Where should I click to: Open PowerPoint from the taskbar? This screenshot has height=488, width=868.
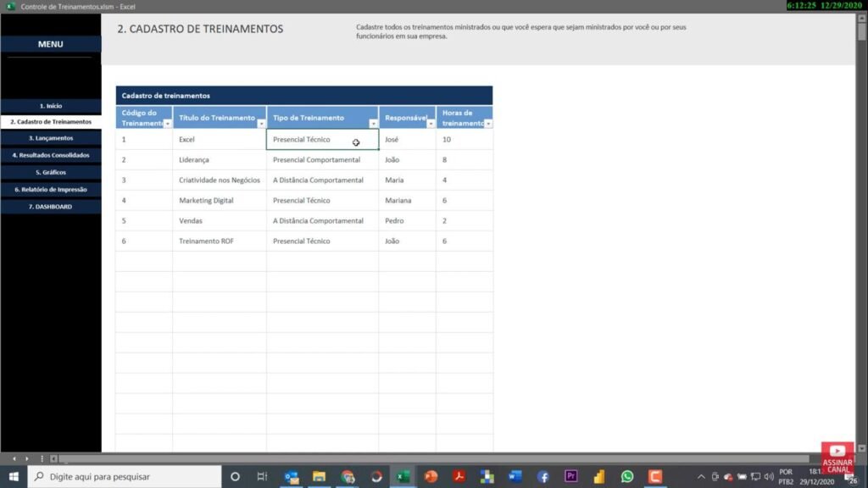[x=431, y=476]
